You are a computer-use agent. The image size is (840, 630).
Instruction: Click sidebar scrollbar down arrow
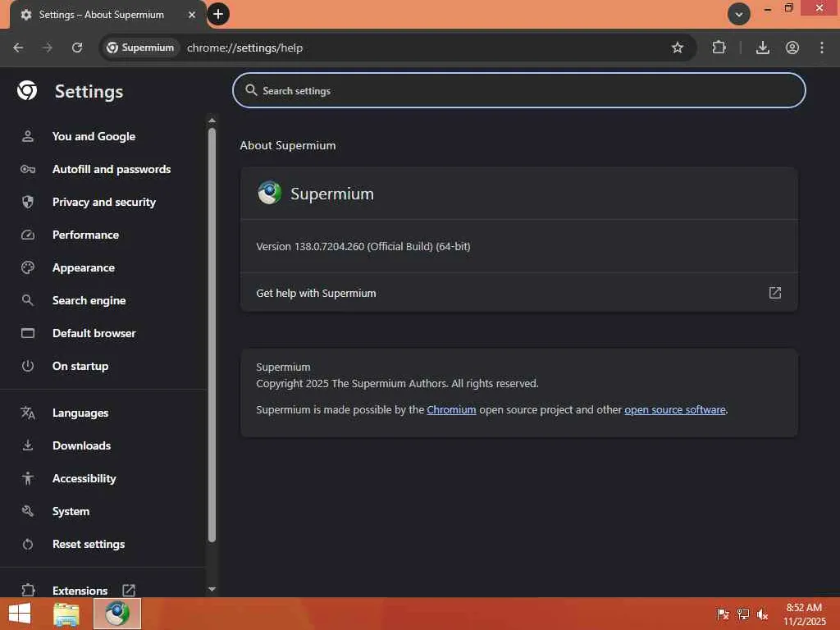pyautogui.click(x=212, y=589)
